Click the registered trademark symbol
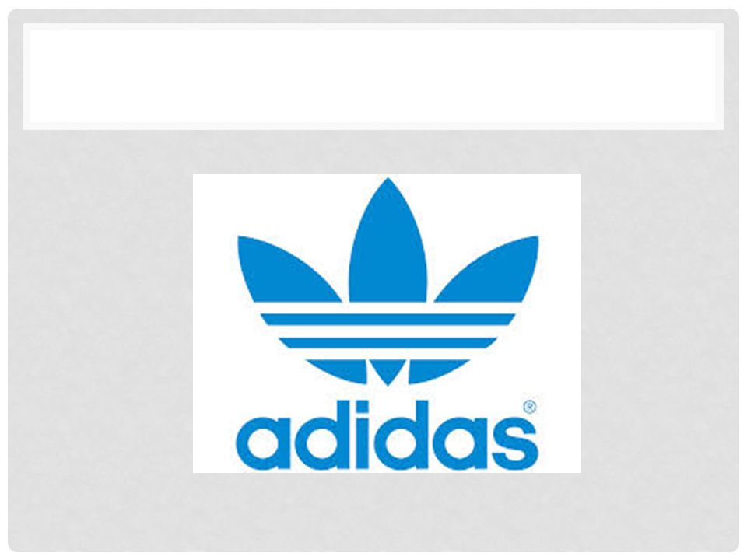The image size is (747, 560). tap(530, 407)
